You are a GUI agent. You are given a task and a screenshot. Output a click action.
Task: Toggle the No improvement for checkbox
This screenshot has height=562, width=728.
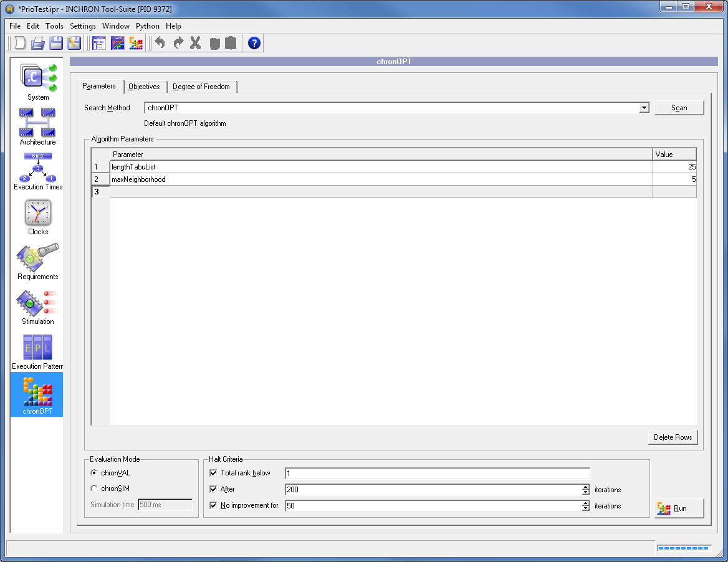coord(213,505)
